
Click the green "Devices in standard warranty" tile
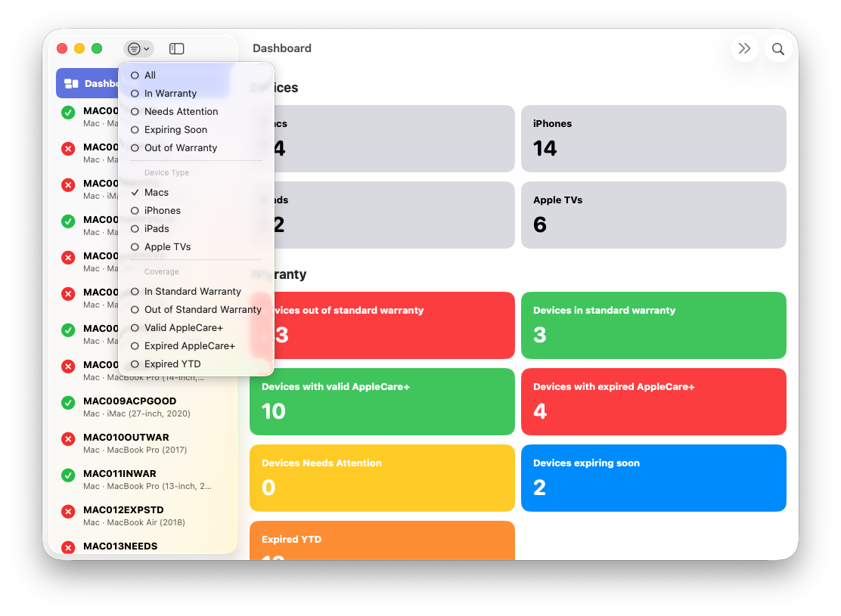(x=653, y=325)
